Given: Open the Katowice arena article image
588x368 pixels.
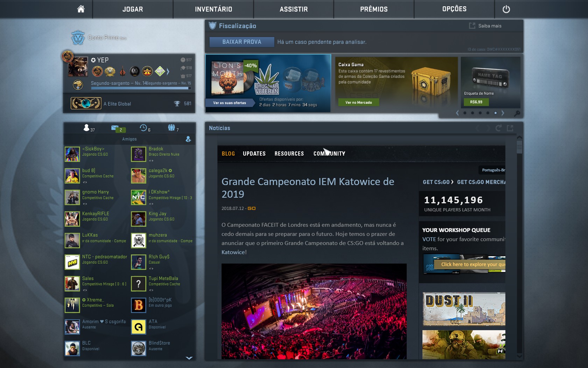Looking at the screenshot, I should tap(314, 311).
